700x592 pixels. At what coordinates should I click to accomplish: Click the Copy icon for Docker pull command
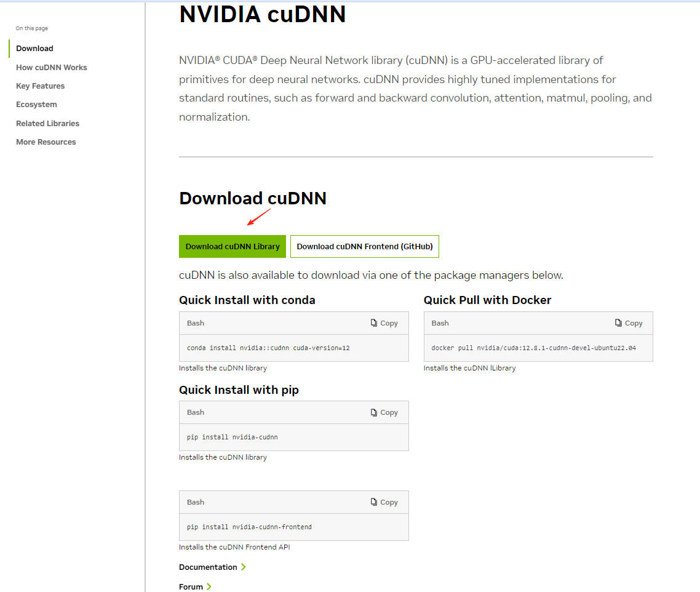point(628,322)
